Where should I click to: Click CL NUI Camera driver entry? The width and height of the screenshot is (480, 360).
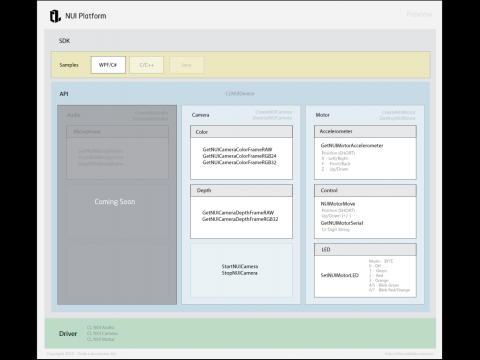(102, 333)
